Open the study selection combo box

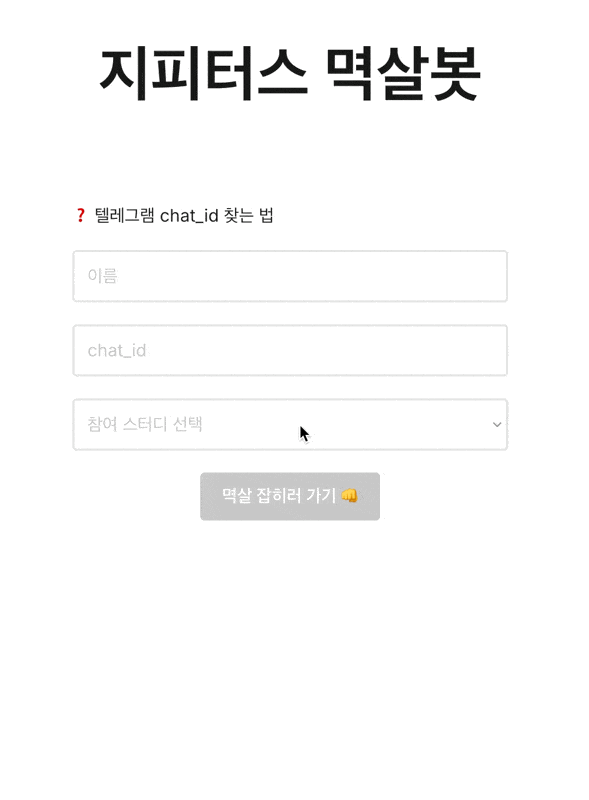tap(290, 424)
